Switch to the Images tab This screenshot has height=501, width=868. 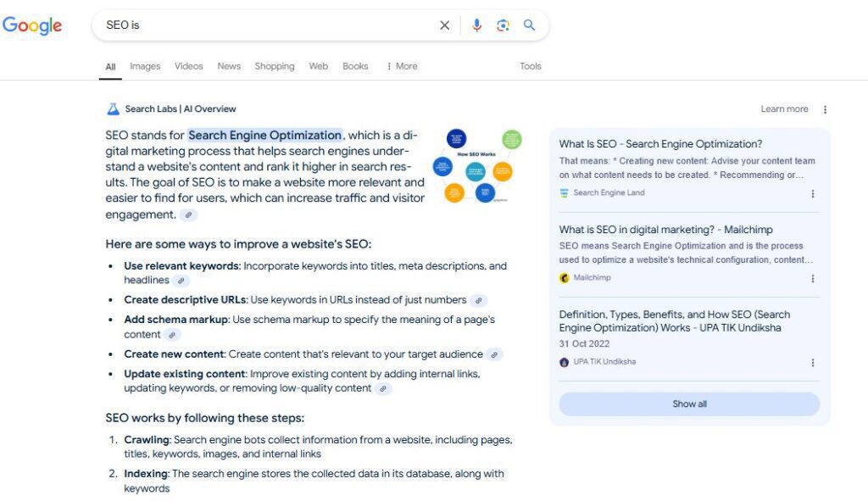(x=144, y=66)
